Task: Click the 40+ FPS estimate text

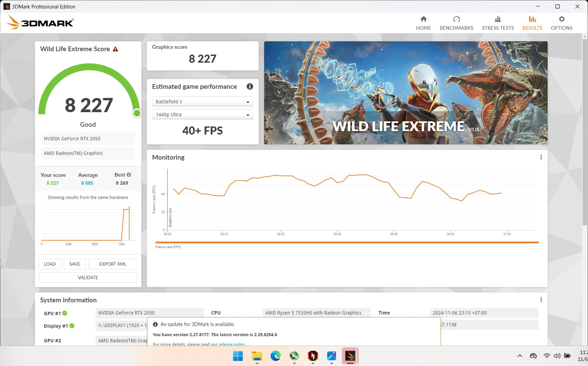Action: [x=202, y=131]
